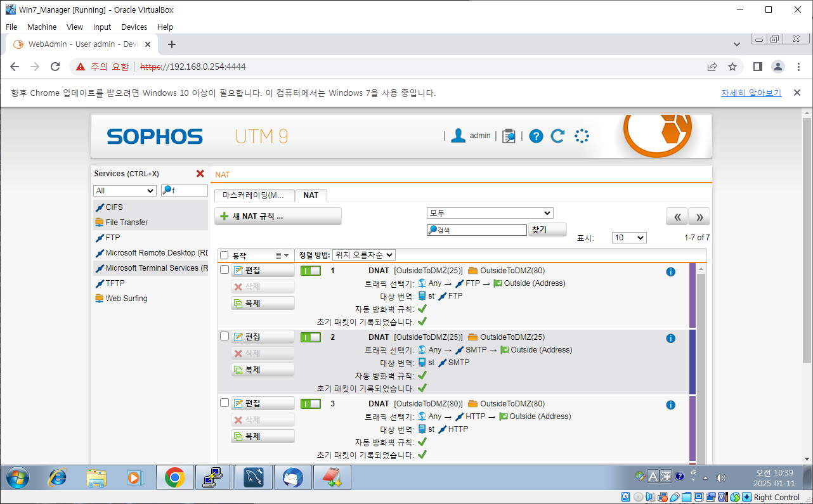Select the checkbox for NAT rule 1
813x504 pixels.
click(224, 269)
